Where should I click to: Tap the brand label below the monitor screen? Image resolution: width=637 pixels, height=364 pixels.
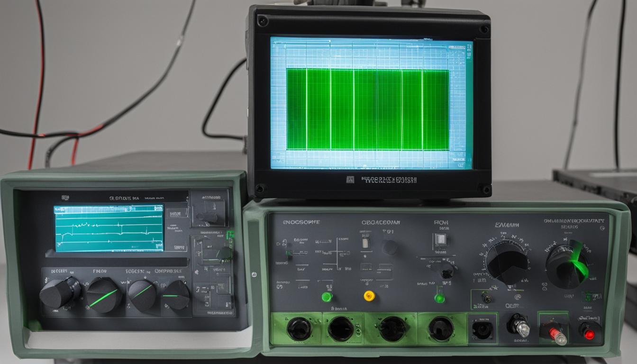(390, 180)
